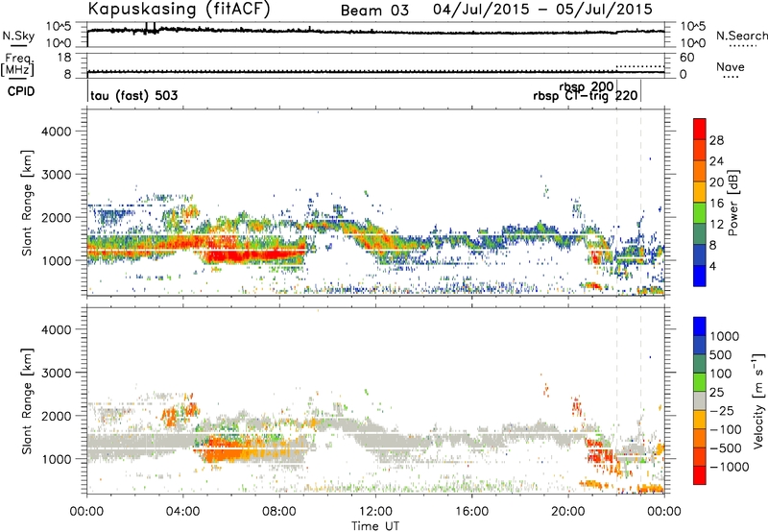Click the '08:00' time axis label
Image resolution: width=768 pixels, height=532 pixels.
pos(279,512)
